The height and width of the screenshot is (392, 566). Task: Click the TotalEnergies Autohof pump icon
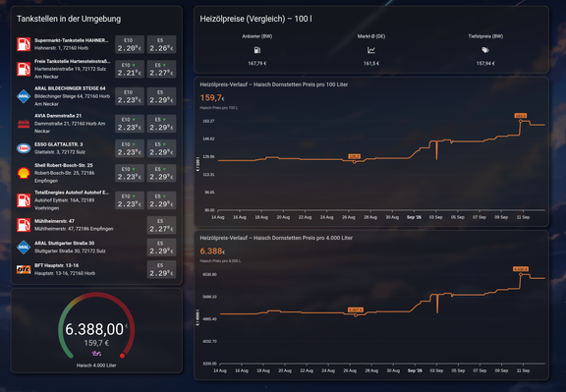tap(24, 200)
